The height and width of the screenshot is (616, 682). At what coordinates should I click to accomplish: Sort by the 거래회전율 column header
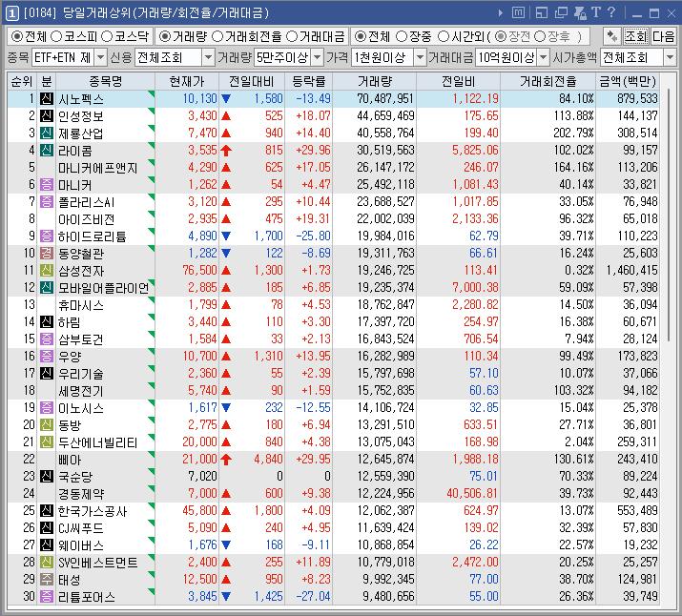(x=548, y=81)
